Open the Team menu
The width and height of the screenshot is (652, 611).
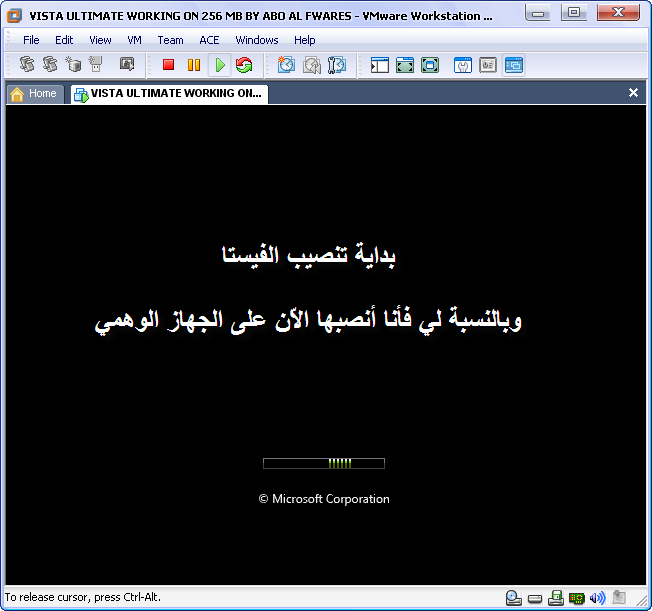170,40
